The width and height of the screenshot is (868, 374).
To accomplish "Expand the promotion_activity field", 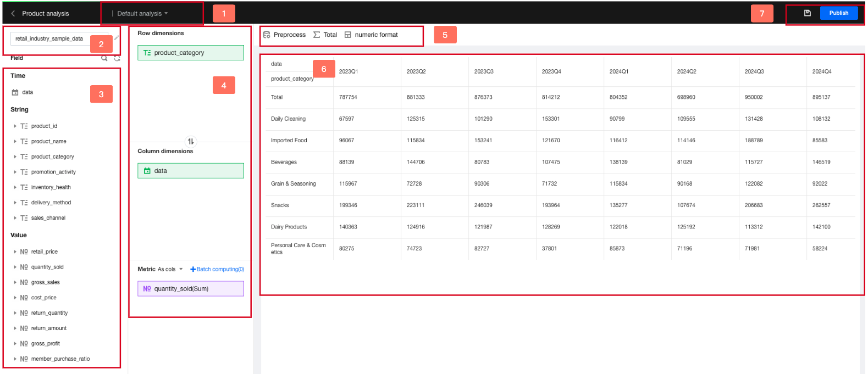I will [15, 172].
